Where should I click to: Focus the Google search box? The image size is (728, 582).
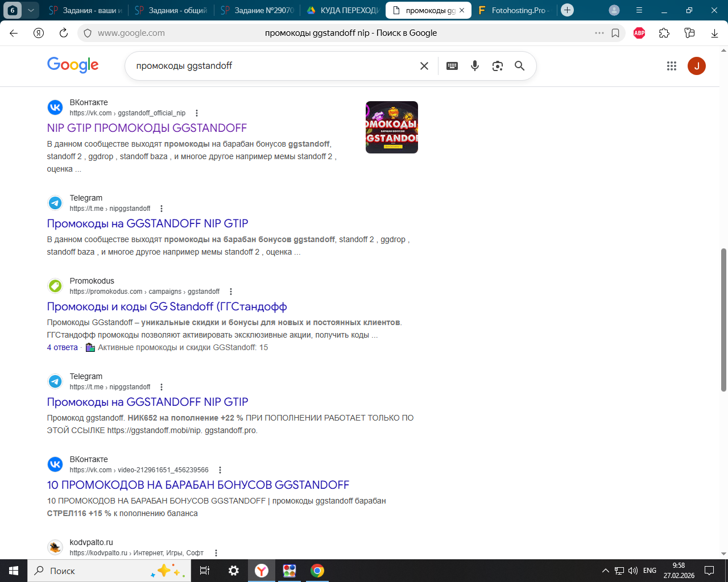pos(273,66)
